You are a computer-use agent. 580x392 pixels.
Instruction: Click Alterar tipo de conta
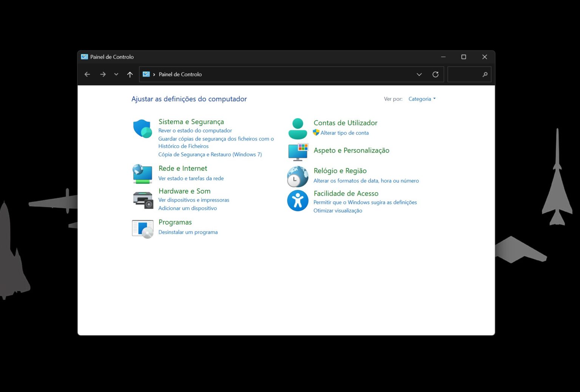tap(344, 133)
